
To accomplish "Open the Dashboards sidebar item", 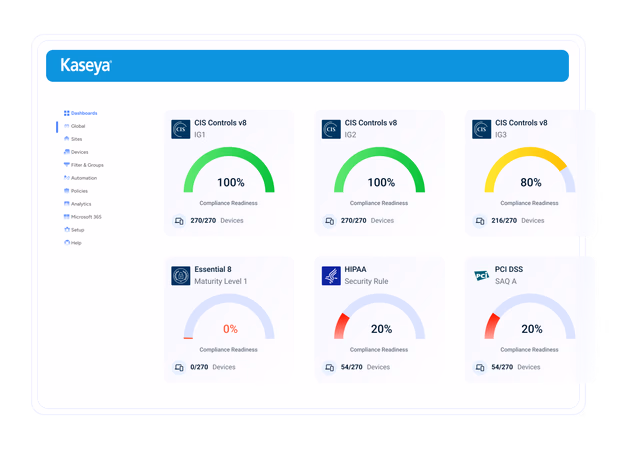I will click(80, 113).
